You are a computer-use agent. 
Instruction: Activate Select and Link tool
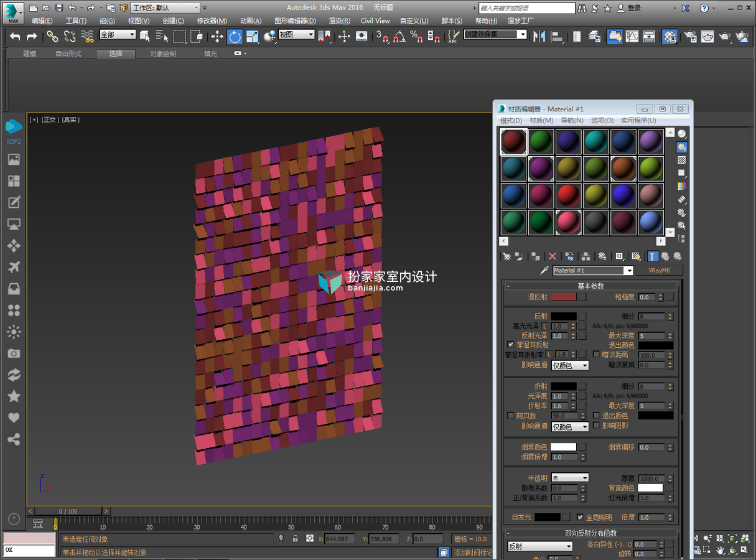tap(52, 36)
